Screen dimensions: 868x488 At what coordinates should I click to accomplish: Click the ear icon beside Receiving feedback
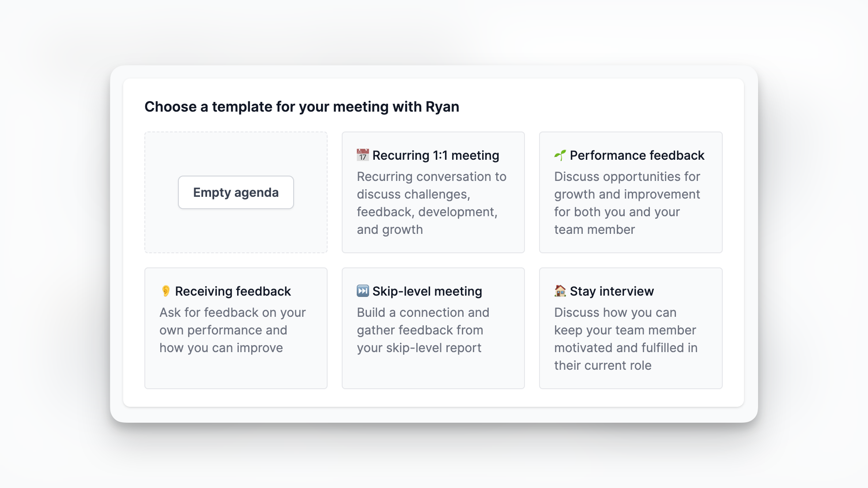[166, 291]
